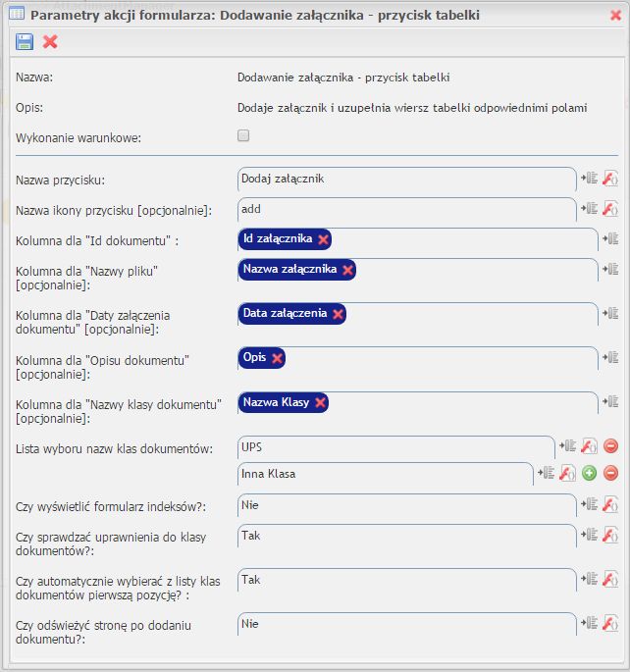The width and height of the screenshot is (630, 672).
Task: Delete the Inna Klasa row with the red minus
Action: click(610, 473)
